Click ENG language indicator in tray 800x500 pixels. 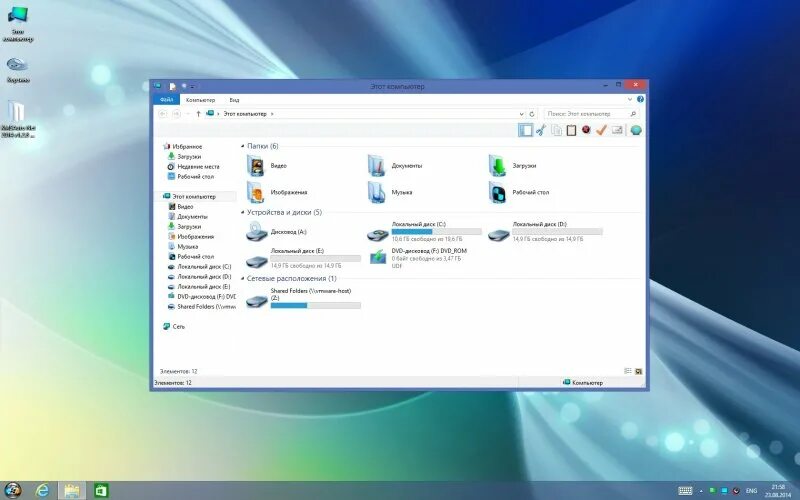(x=752, y=491)
